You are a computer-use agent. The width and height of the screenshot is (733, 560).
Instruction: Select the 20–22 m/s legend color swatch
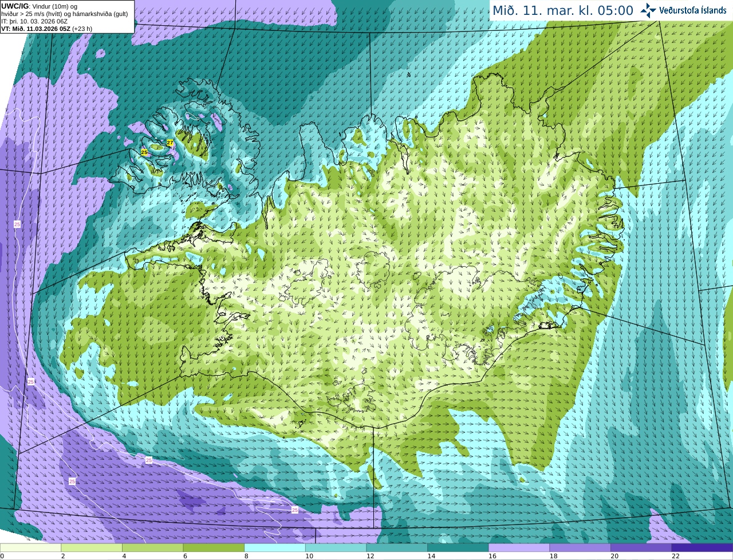tap(641, 547)
